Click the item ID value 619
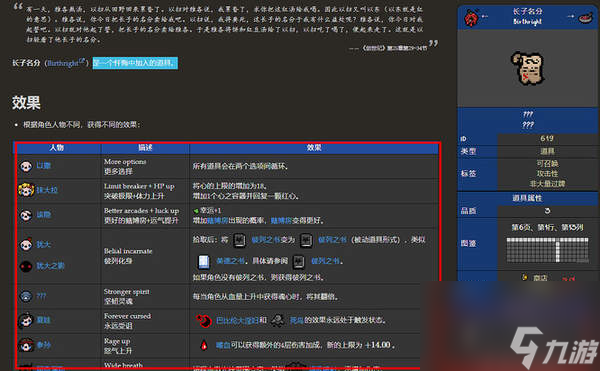Screen dimensions: 600x371 [x=547, y=138]
